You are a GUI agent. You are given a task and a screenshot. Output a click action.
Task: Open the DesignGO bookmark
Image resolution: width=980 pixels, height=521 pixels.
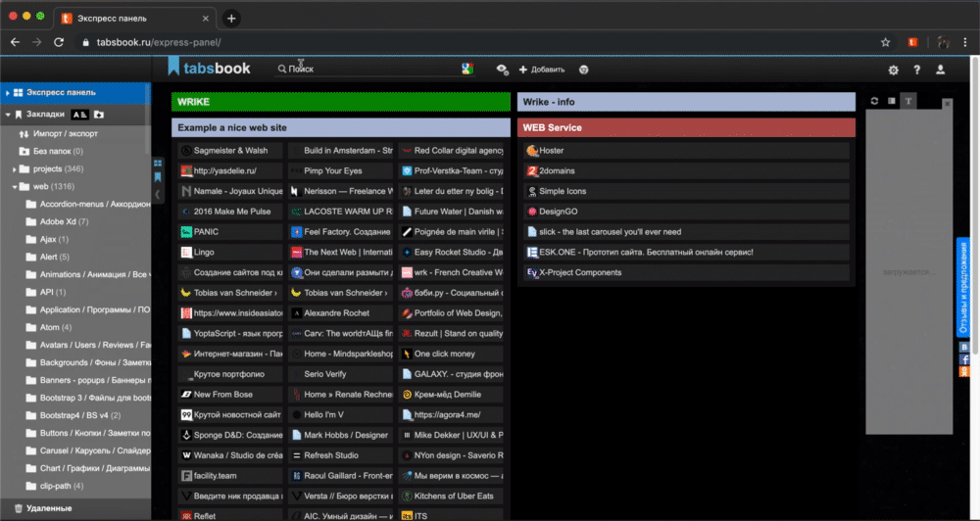tap(686, 212)
